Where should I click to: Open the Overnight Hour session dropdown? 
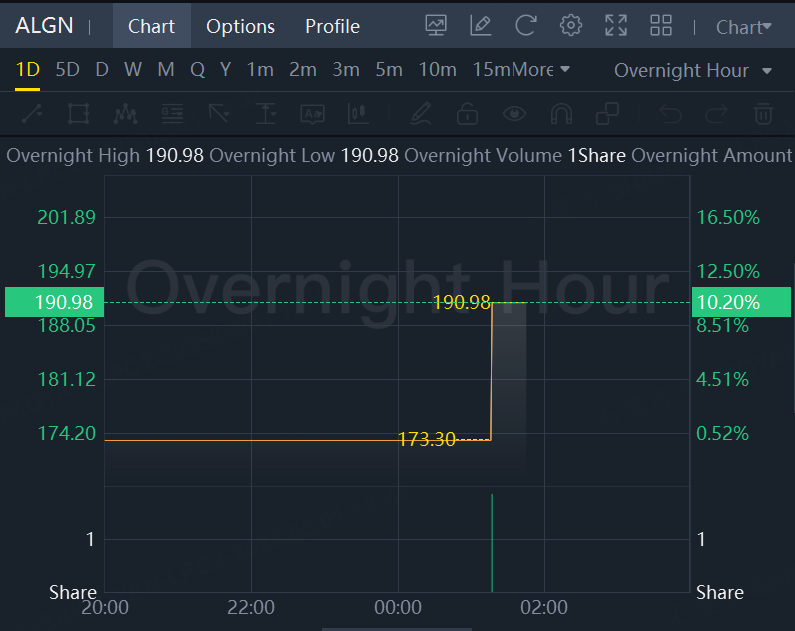693,70
